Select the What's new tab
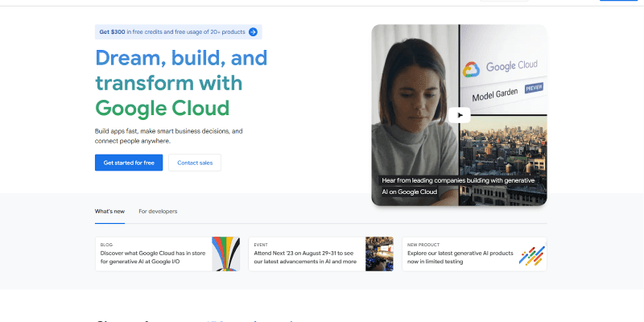Screen dimensions: 644x322 point(109,212)
